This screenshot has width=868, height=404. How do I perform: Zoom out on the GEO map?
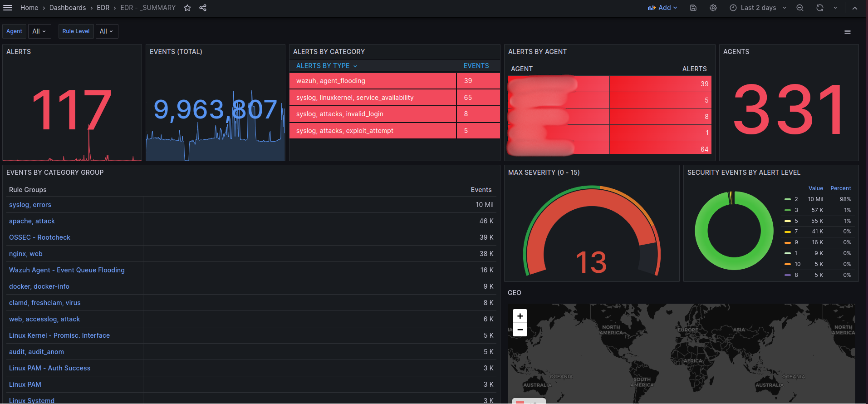(x=520, y=330)
